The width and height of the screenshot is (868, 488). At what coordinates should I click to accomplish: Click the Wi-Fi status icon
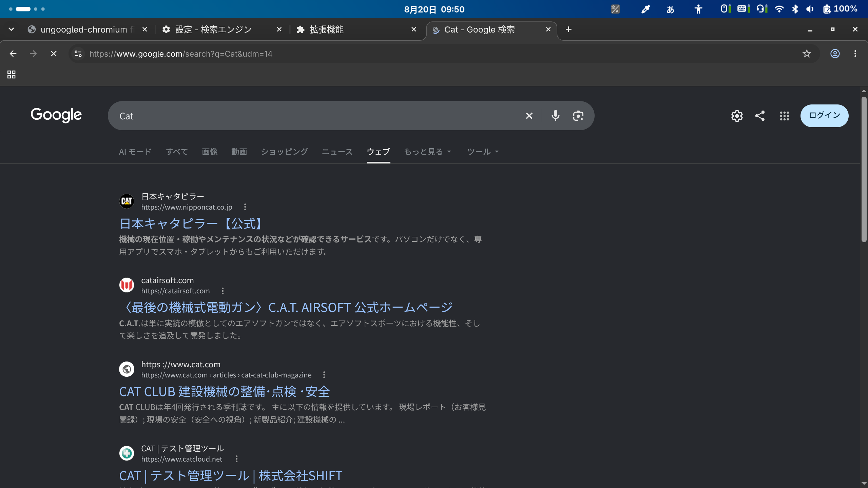(779, 9)
